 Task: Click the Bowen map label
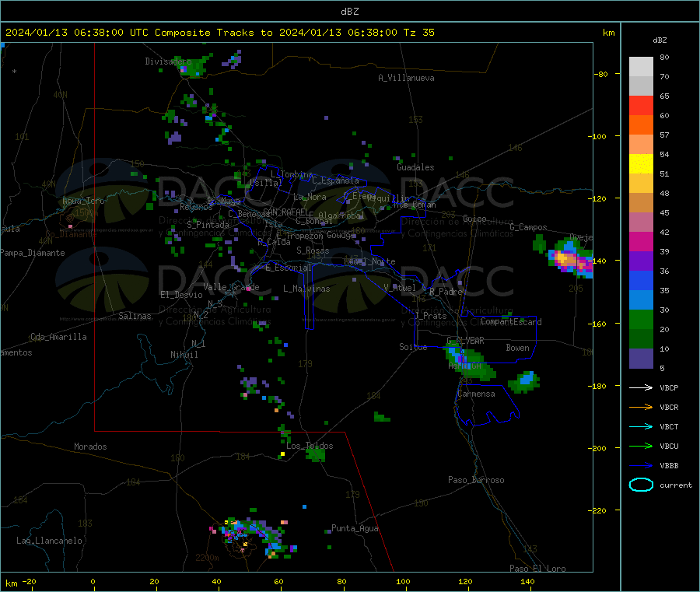click(x=517, y=348)
